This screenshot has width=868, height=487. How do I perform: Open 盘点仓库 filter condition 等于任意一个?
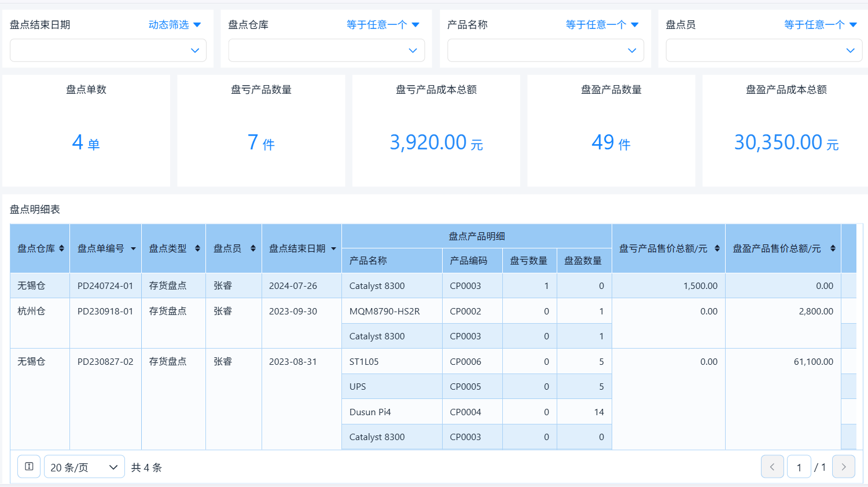(382, 25)
